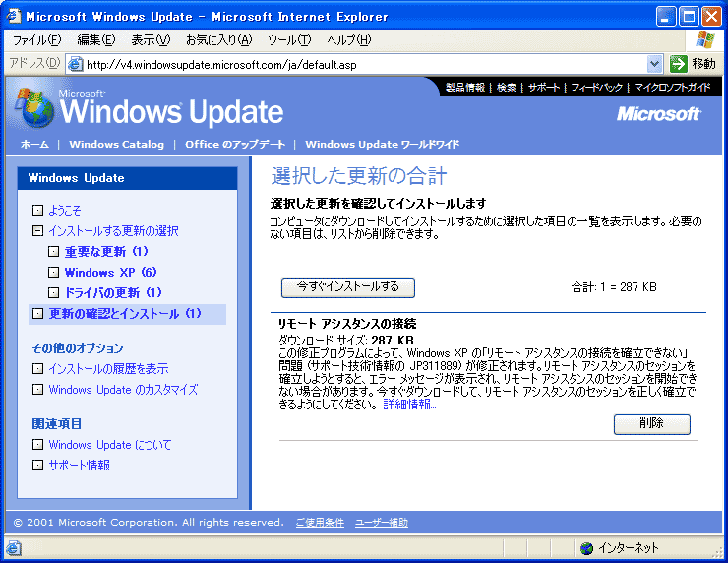Click the マイクロソフトガイド top link

pyautogui.click(x=672, y=88)
